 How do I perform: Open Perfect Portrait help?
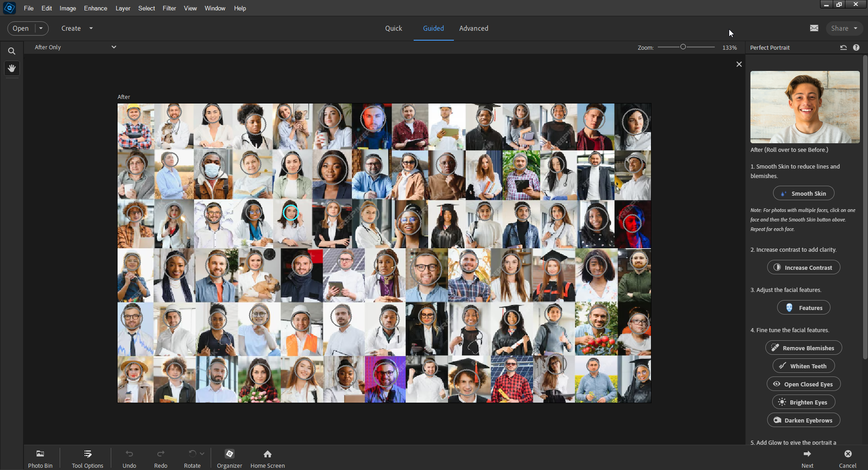[857, 47]
